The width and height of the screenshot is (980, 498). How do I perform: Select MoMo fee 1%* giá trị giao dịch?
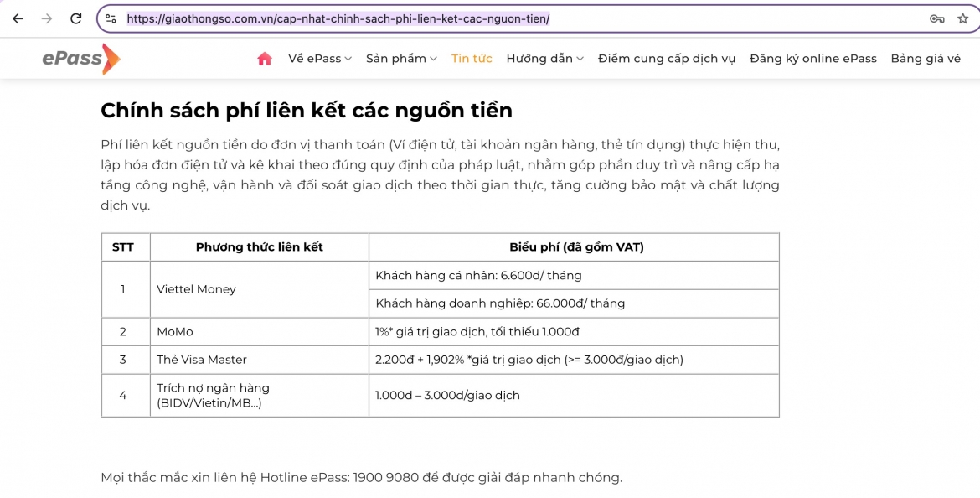tap(575, 332)
